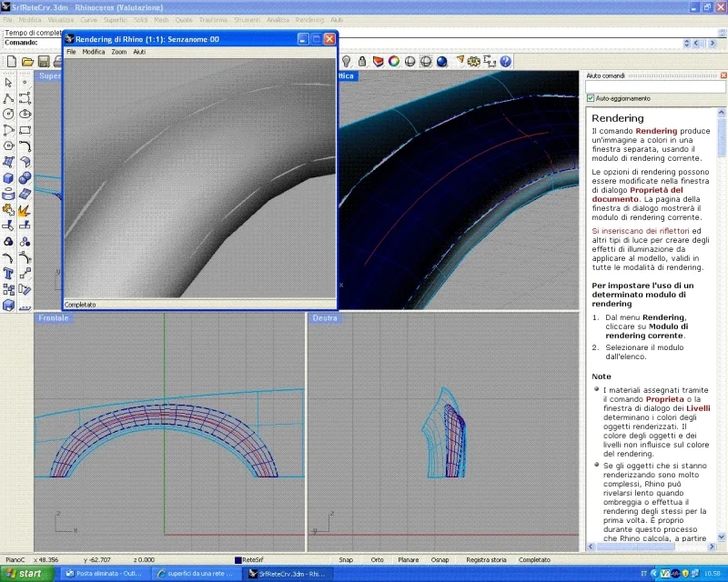Open the layers panel icon
The width and height of the screenshot is (728, 582).
coord(378,61)
